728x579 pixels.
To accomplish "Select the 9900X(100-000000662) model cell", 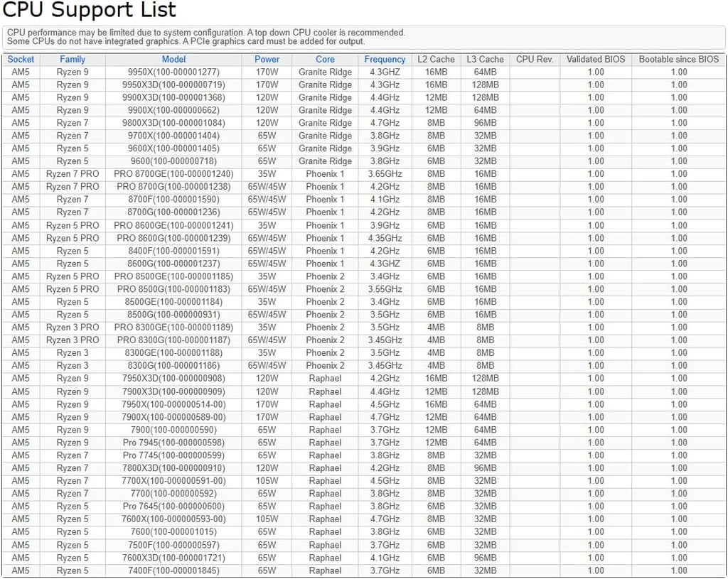I will 173,110.
